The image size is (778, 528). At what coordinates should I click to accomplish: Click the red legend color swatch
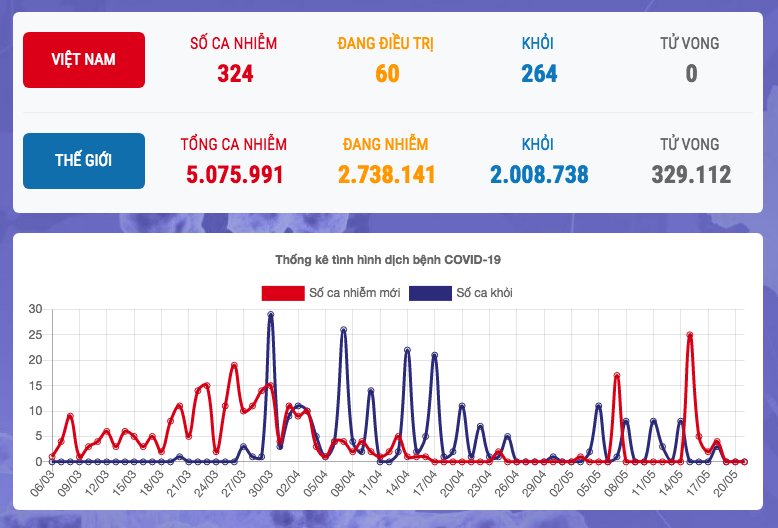[283, 293]
